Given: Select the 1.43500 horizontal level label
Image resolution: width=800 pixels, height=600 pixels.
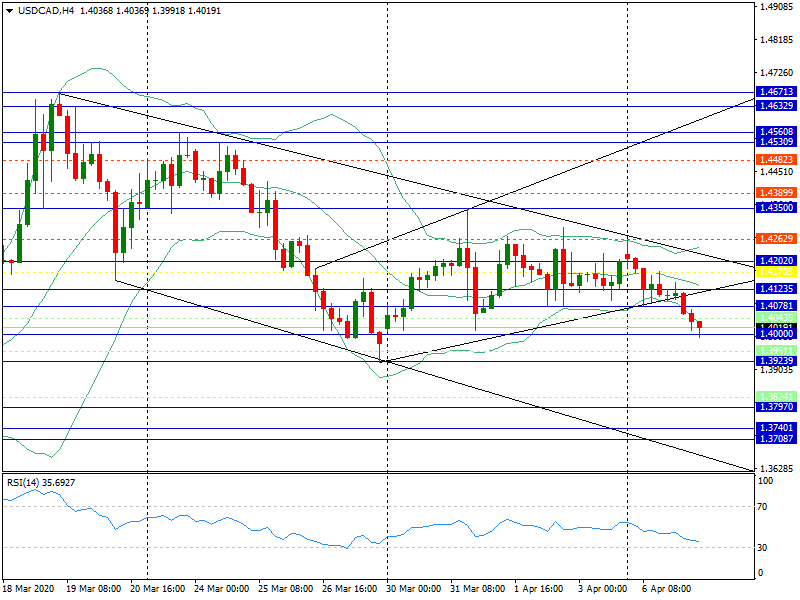Looking at the screenshot, I should 776,208.
